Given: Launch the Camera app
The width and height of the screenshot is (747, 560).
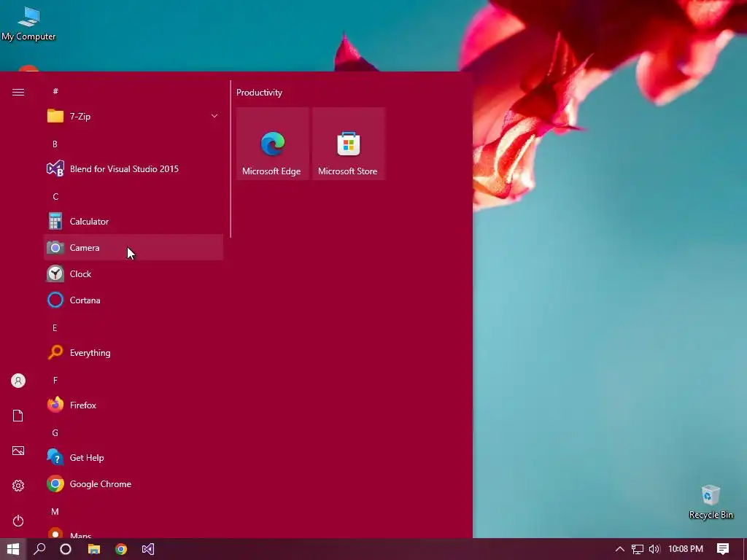Looking at the screenshot, I should tap(133, 248).
